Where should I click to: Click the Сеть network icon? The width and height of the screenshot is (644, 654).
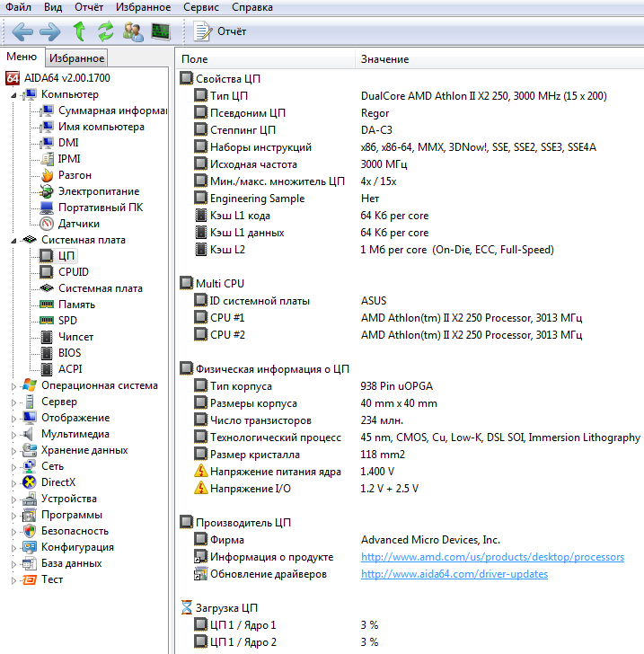pos(30,466)
